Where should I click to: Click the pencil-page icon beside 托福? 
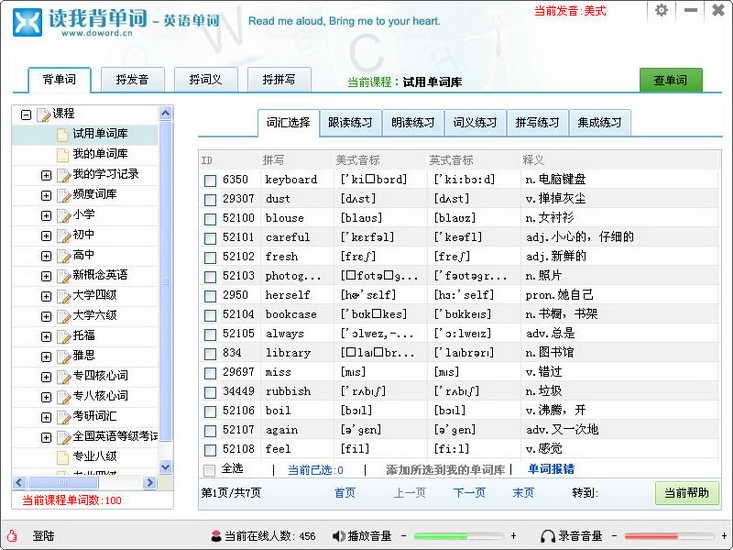point(64,336)
